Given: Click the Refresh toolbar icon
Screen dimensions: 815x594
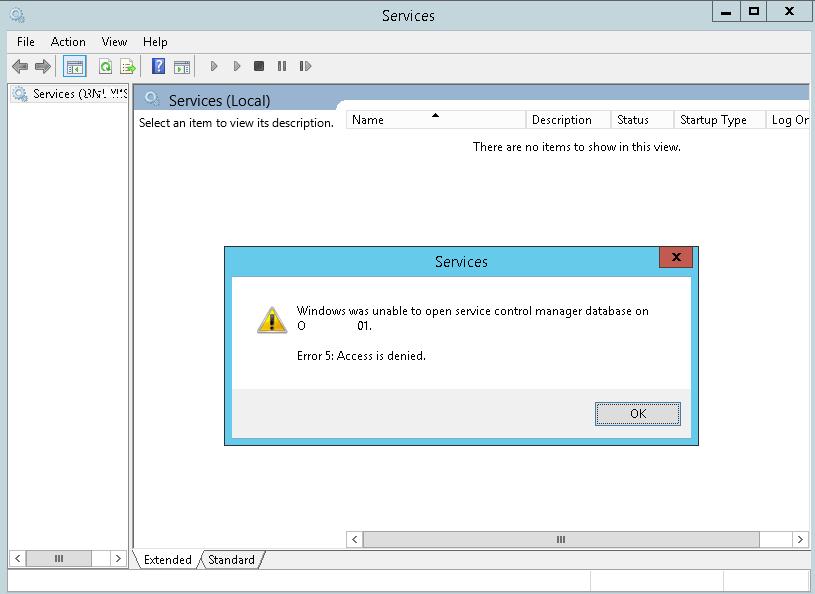Looking at the screenshot, I should [x=106, y=67].
